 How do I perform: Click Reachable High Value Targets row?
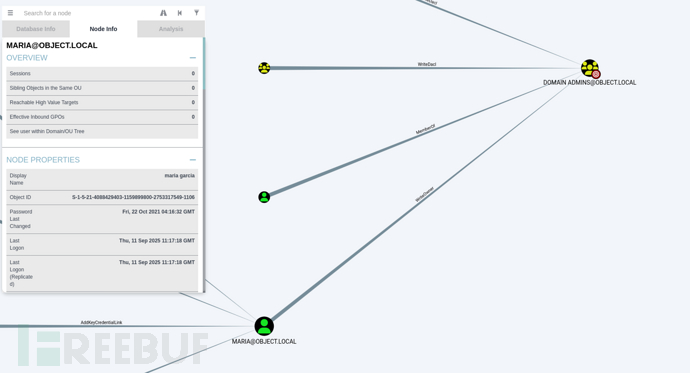102,102
